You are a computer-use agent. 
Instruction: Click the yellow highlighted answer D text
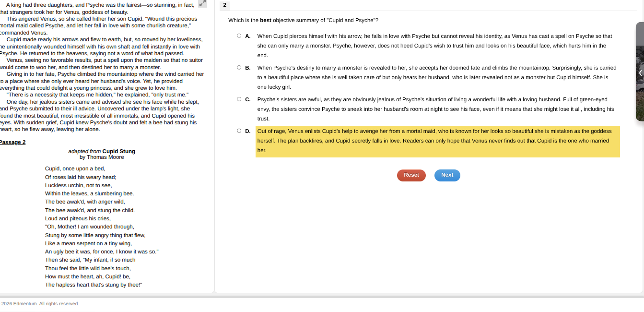pyautogui.click(x=437, y=141)
